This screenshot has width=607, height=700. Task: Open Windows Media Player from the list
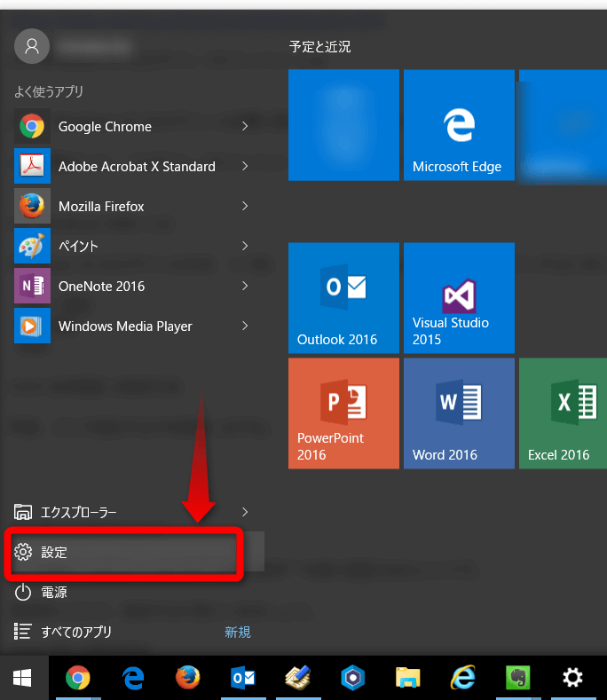124,326
